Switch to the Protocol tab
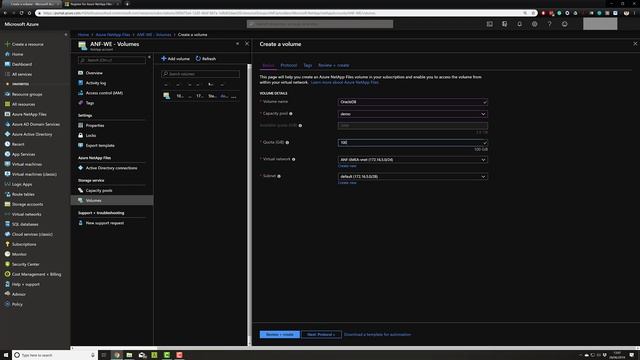The image size is (640, 360). 289,65
